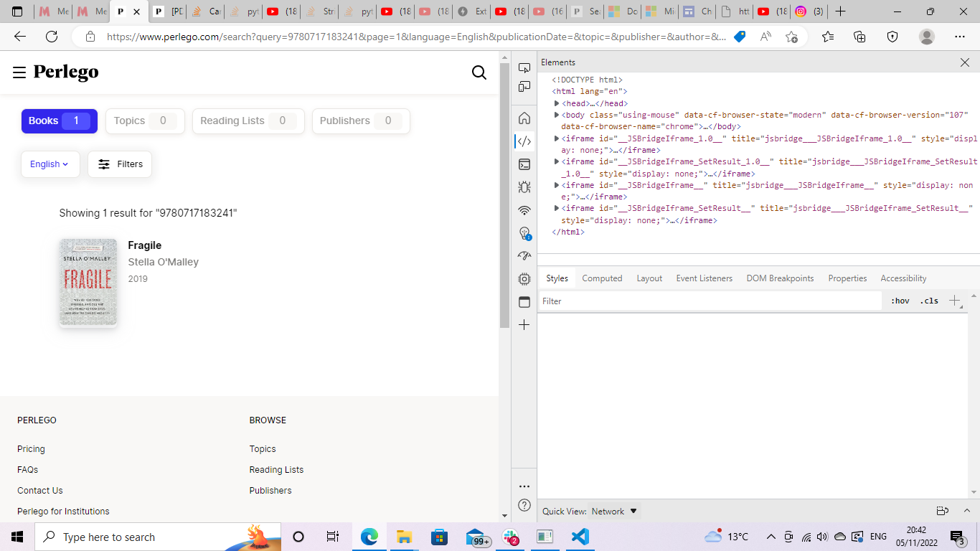Click the Fragile book cover thumbnail
This screenshot has width=980, height=551.
(x=89, y=282)
